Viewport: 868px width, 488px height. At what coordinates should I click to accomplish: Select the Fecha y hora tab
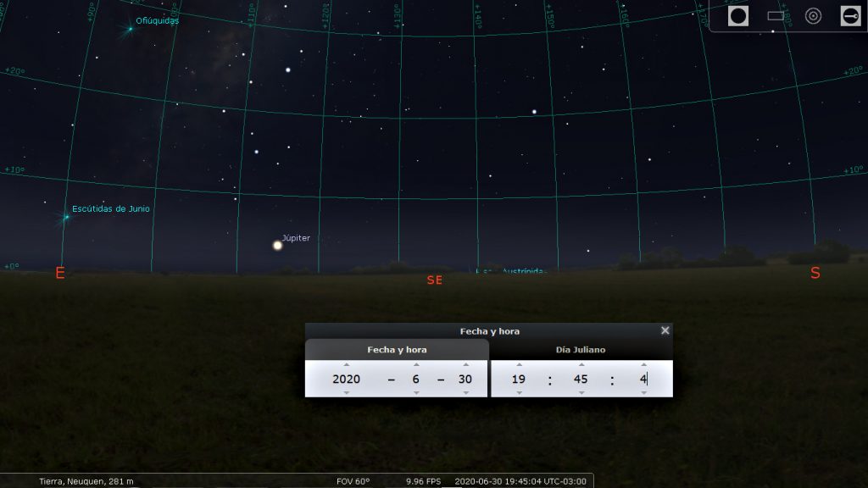(397, 350)
